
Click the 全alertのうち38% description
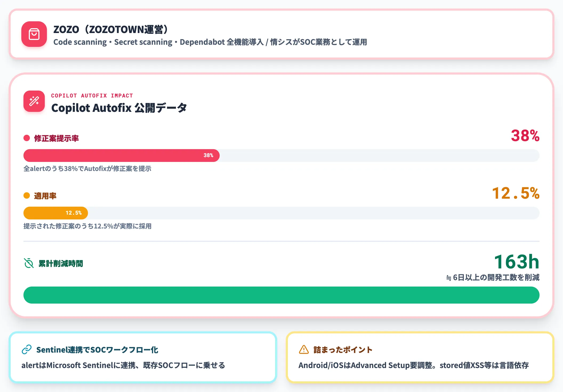tap(87, 169)
